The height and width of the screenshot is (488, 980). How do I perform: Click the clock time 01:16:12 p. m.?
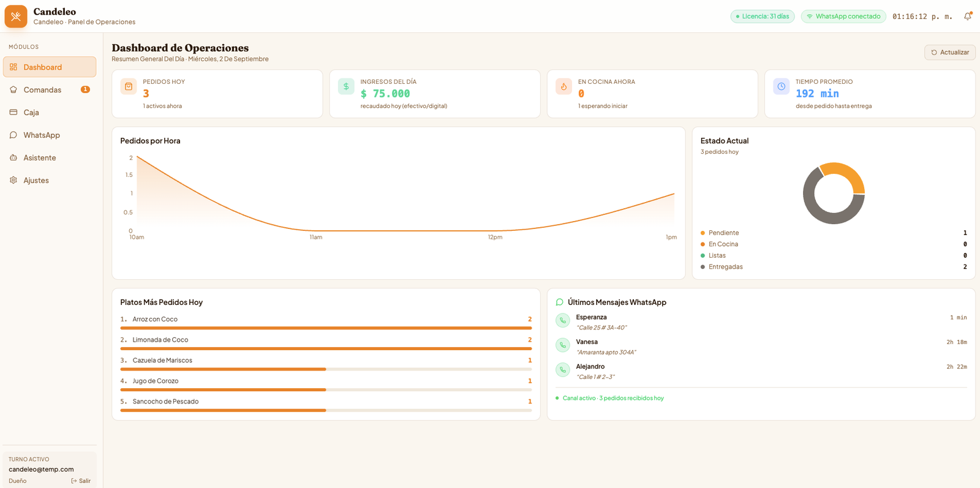[922, 17]
